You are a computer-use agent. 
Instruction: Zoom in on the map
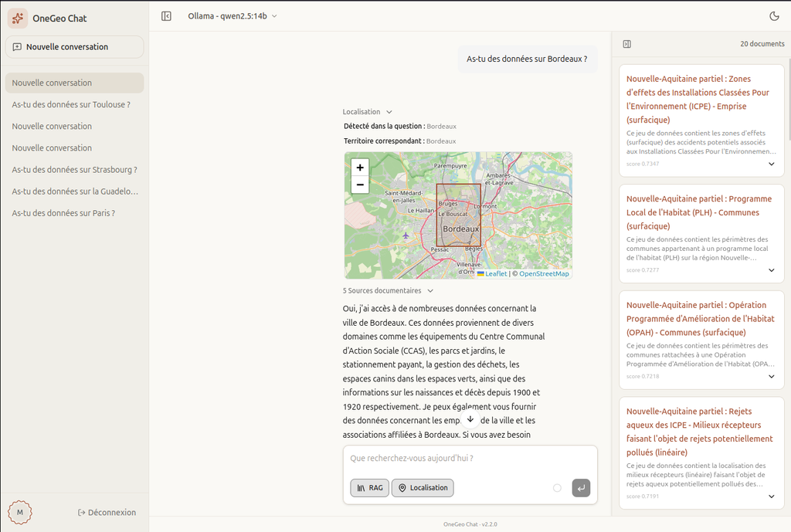(360, 168)
